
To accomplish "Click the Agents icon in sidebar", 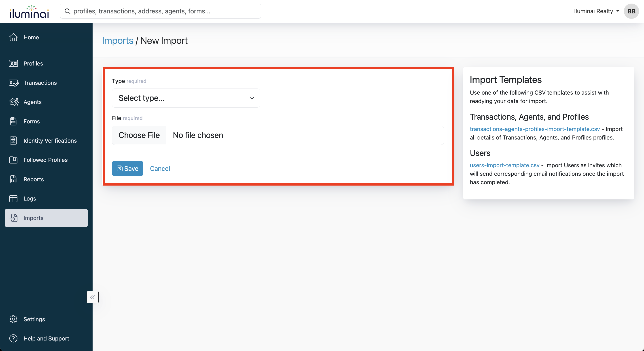I will 13,102.
